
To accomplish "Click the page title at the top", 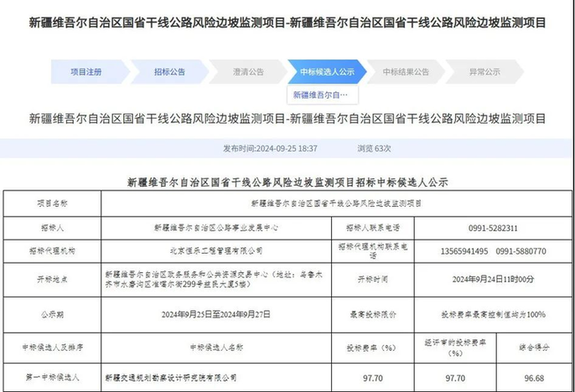I will (287, 23).
